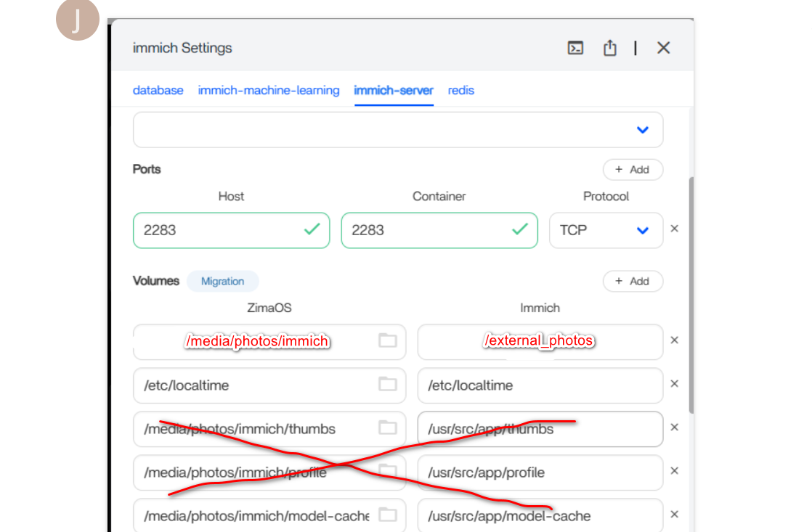Browse folder for /media/photos/immich/thumbs path
The width and height of the screenshot is (812, 532).
click(x=387, y=427)
